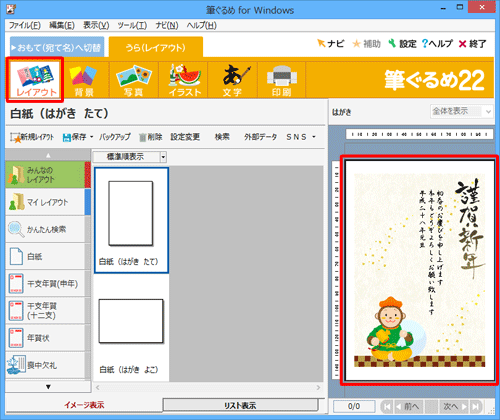This screenshot has height=420, width=500.
Task: Click the 保存 save disk icon
Action: tap(66, 137)
